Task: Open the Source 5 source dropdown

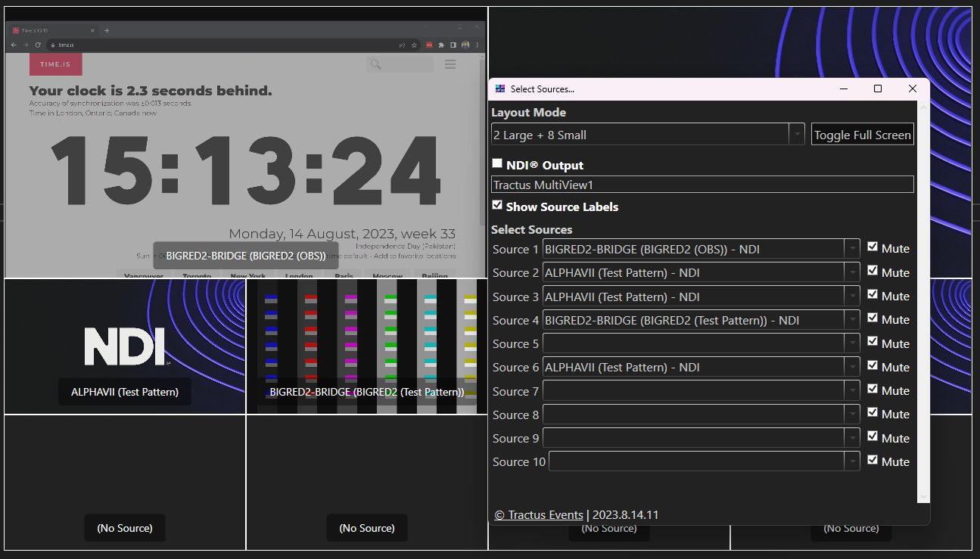Action: (x=852, y=343)
